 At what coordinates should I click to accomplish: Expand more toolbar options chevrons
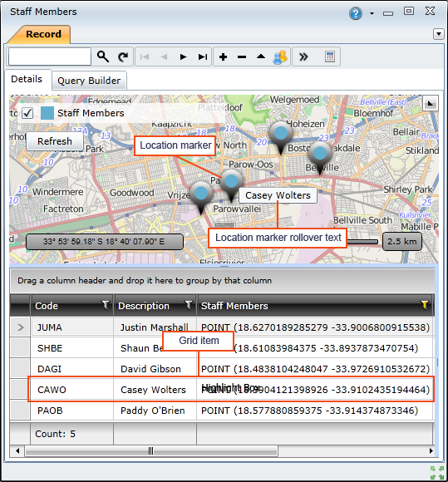tap(303, 57)
